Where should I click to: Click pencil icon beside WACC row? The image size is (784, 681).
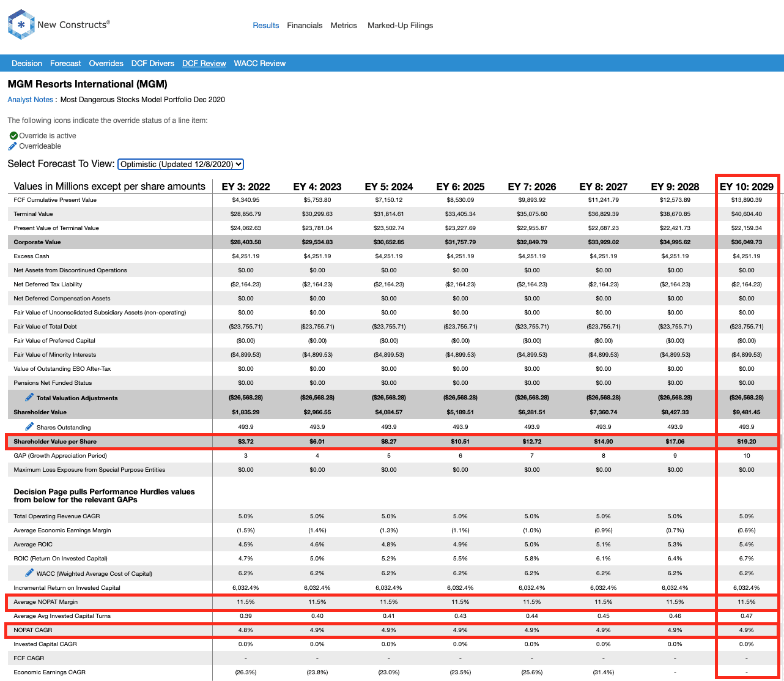pyautogui.click(x=29, y=573)
